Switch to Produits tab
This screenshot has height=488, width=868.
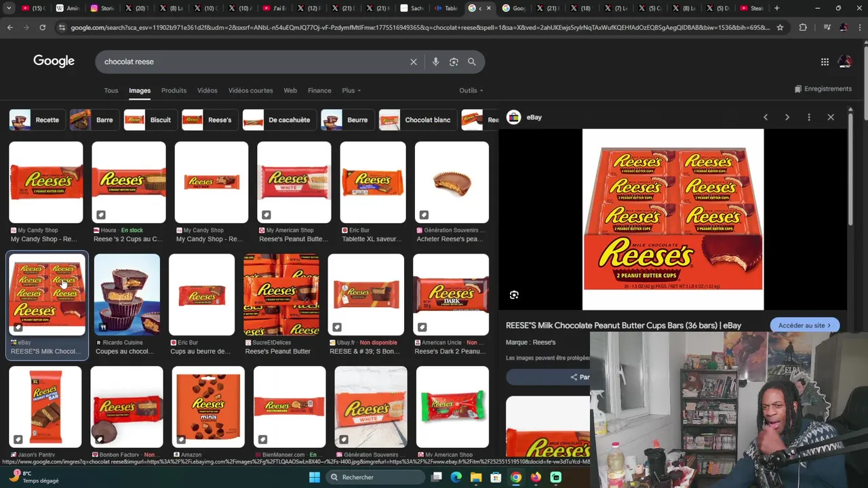(174, 90)
